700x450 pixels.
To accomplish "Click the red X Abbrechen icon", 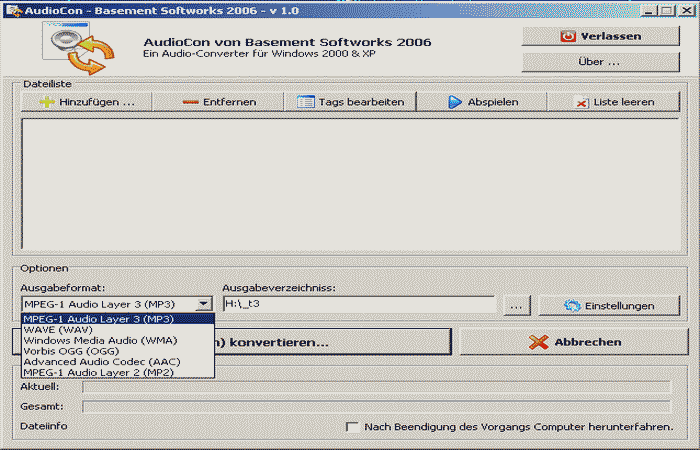I will (x=538, y=342).
